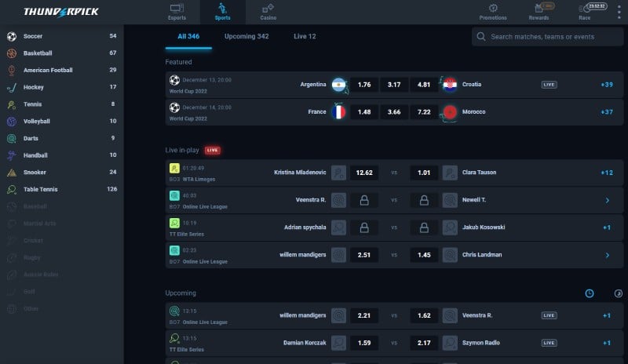Select Volleyball in the sports sidebar
Screen dimensions: 628x364
click(62, 121)
